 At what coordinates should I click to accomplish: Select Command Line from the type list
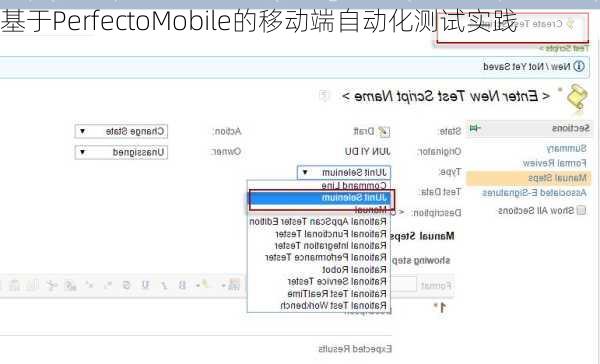point(354,186)
